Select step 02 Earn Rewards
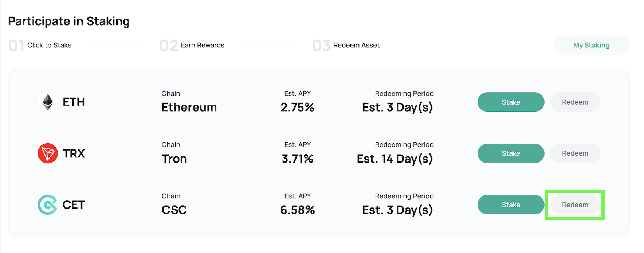 point(192,46)
